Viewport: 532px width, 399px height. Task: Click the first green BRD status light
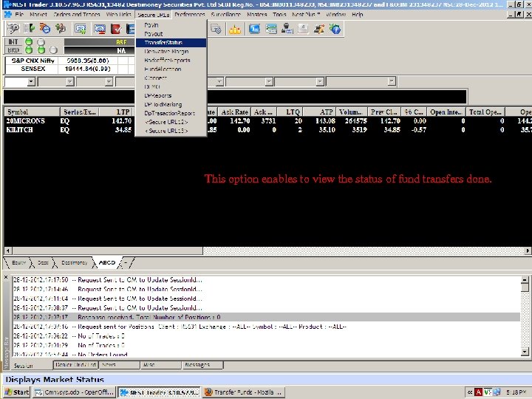point(29,50)
